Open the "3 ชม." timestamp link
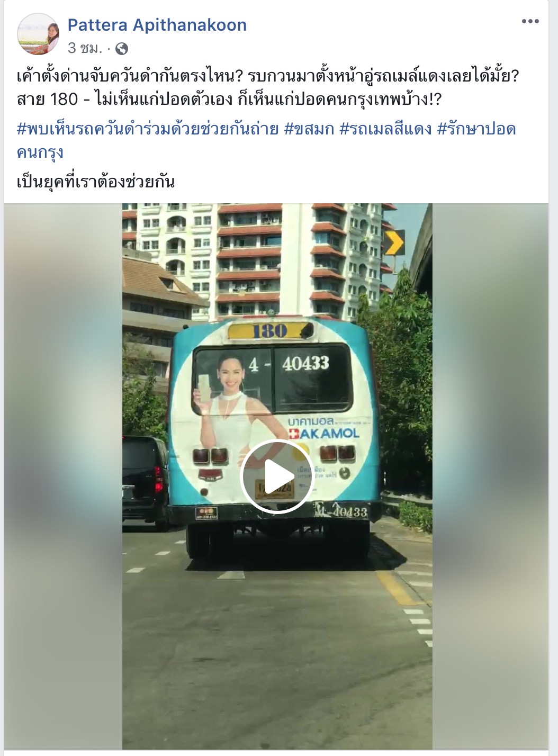Viewport: 558px width, 756px height. [x=85, y=49]
